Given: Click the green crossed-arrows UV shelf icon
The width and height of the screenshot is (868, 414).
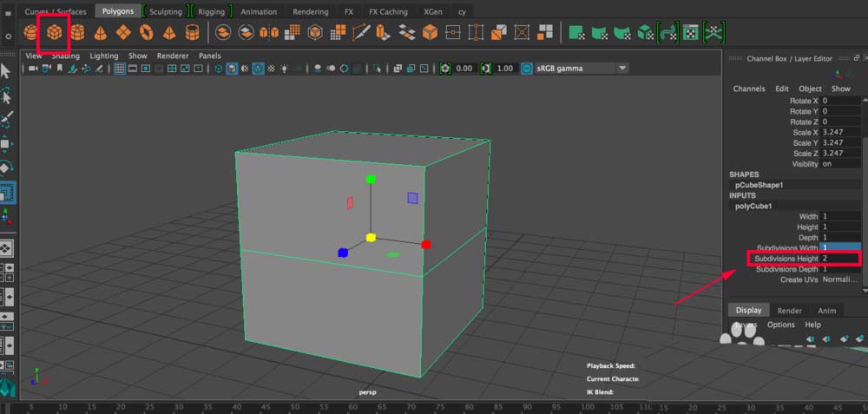Looking at the screenshot, I should click(x=714, y=33).
